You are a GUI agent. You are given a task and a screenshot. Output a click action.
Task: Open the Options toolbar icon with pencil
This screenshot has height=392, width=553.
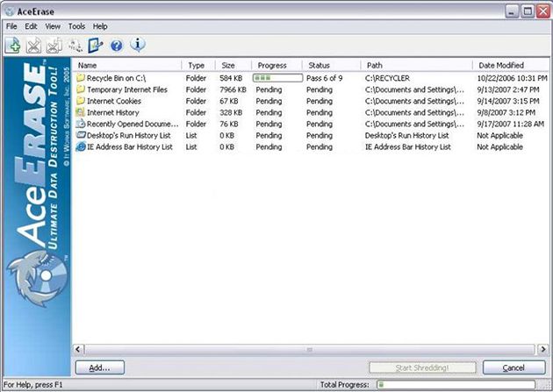point(95,46)
